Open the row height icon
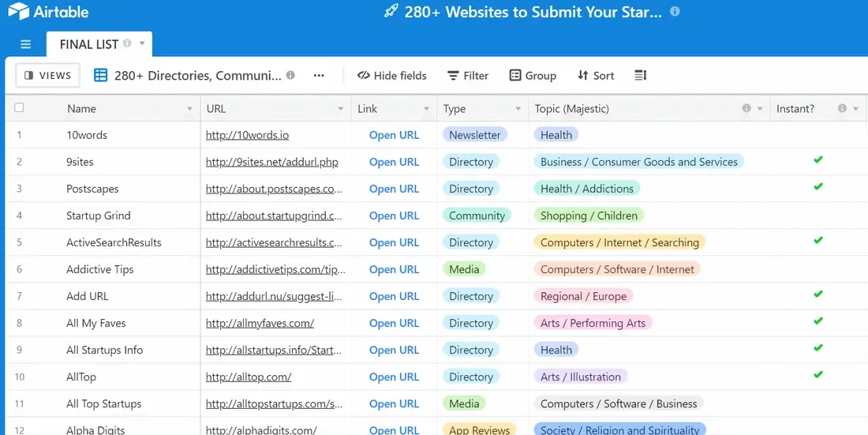 (x=641, y=75)
